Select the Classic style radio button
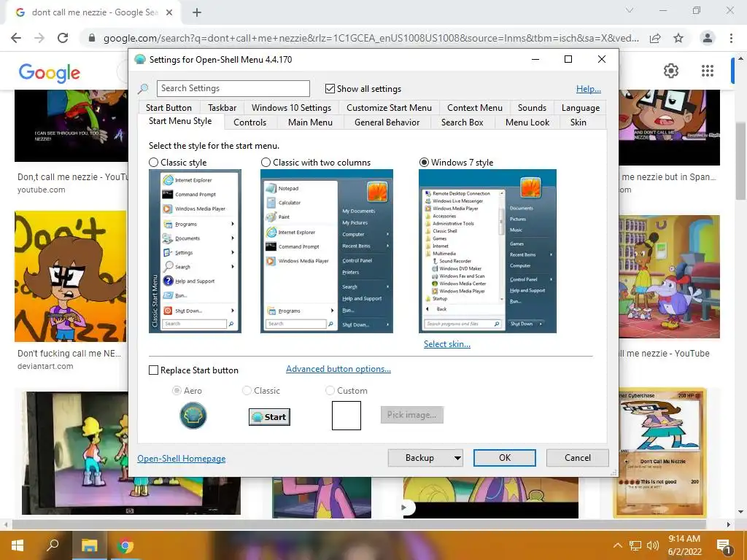747x560 pixels. 153,163
